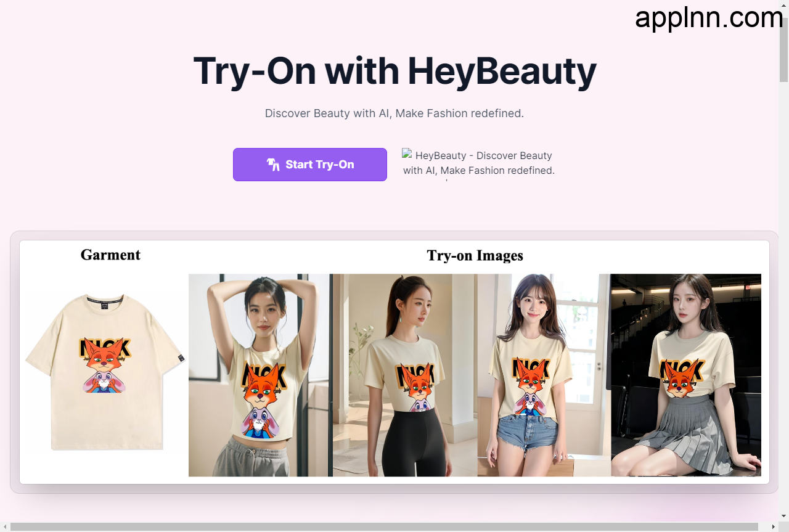
Task: Open the try-on photo with arms raised
Action: [260, 375]
